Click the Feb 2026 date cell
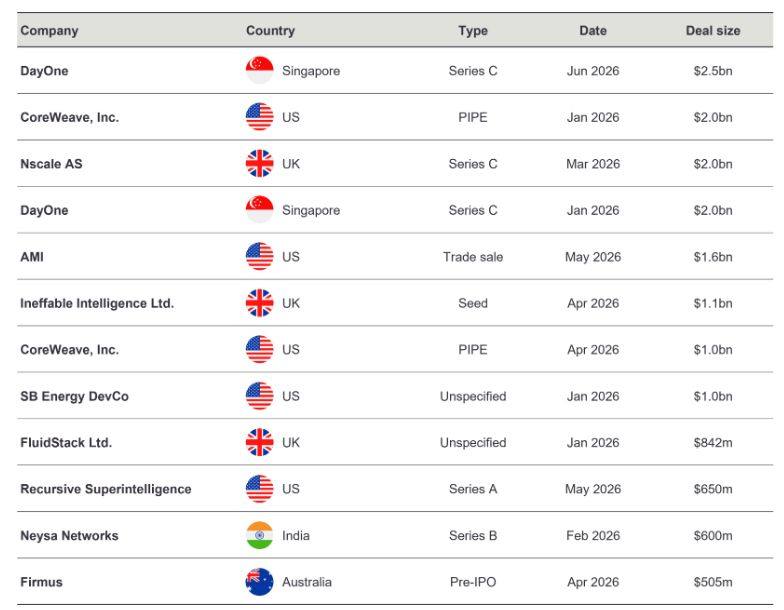Screen dimensions: 784x610 coord(592,536)
